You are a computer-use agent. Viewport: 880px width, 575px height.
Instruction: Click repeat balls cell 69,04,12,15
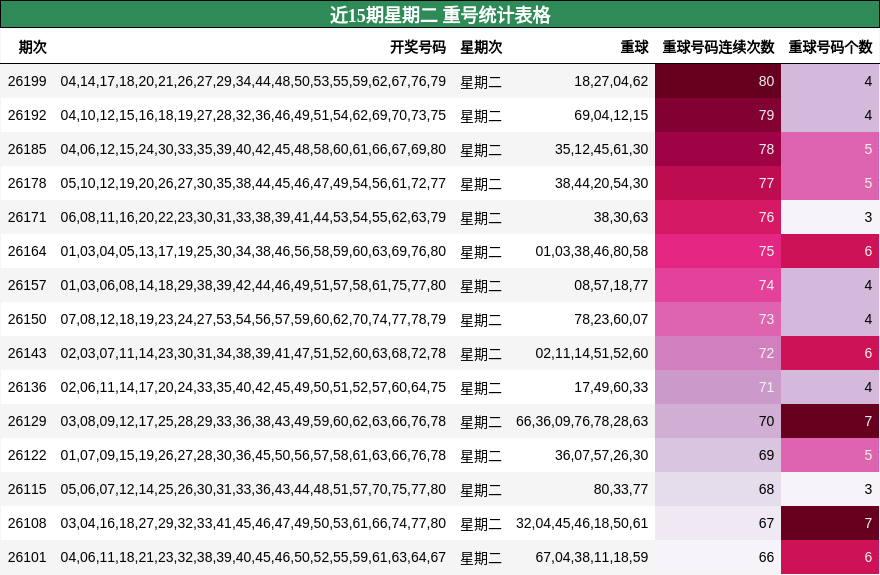[x=611, y=115]
